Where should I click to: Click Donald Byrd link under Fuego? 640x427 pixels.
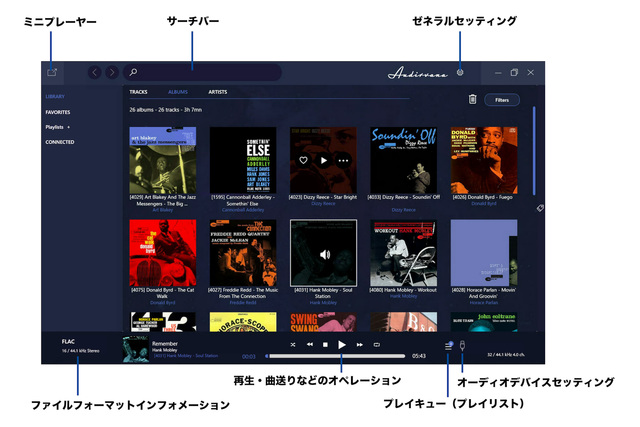click(x=484, y=203)
